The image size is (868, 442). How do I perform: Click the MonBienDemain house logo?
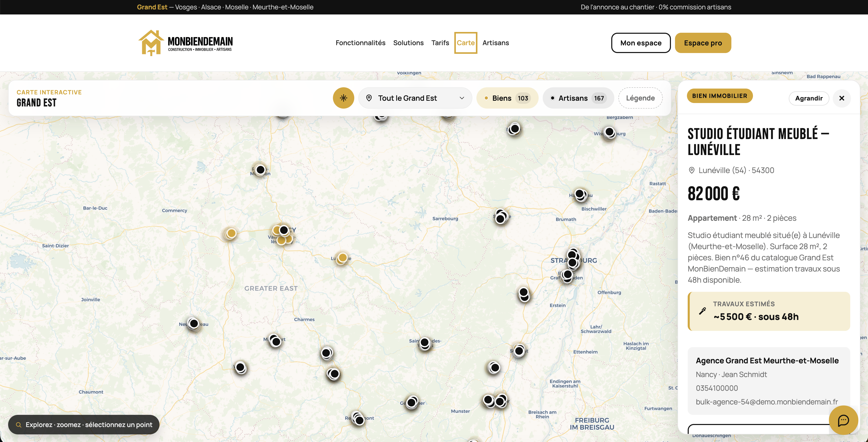185,43
